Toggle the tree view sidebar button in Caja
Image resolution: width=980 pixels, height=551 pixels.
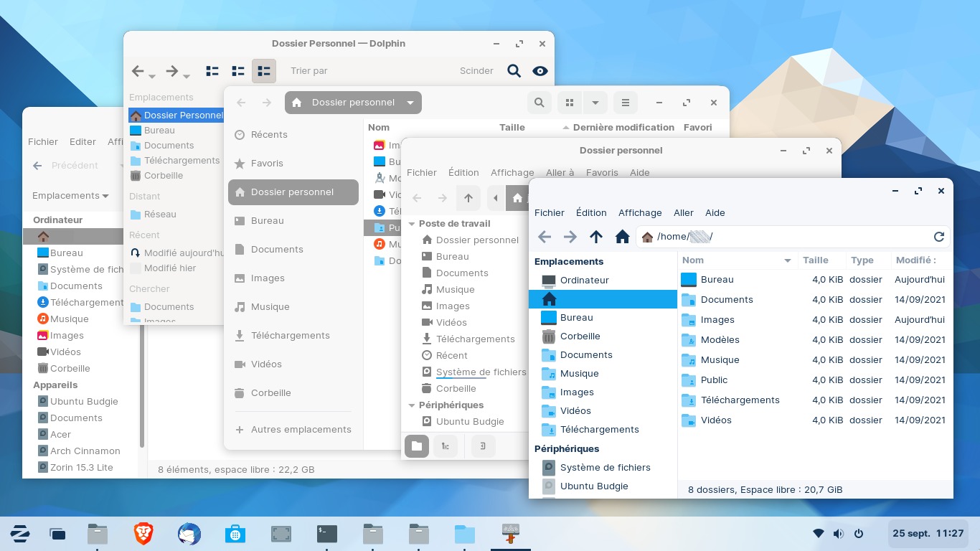click(x=446, y=446)
